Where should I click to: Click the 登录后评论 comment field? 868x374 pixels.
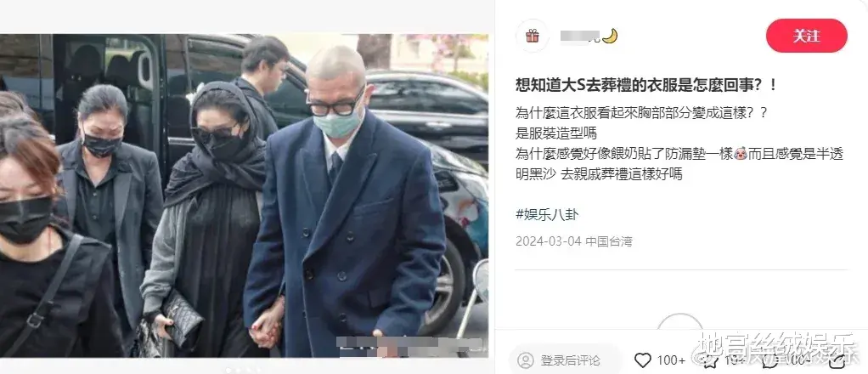566,360
